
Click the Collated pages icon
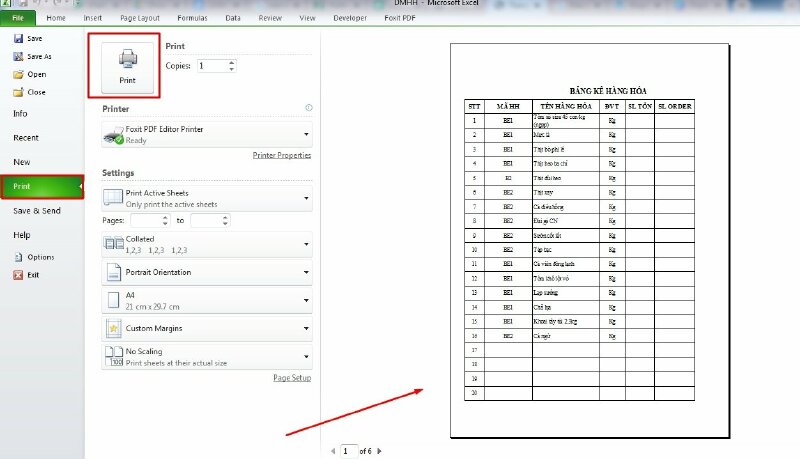point(113,244)
